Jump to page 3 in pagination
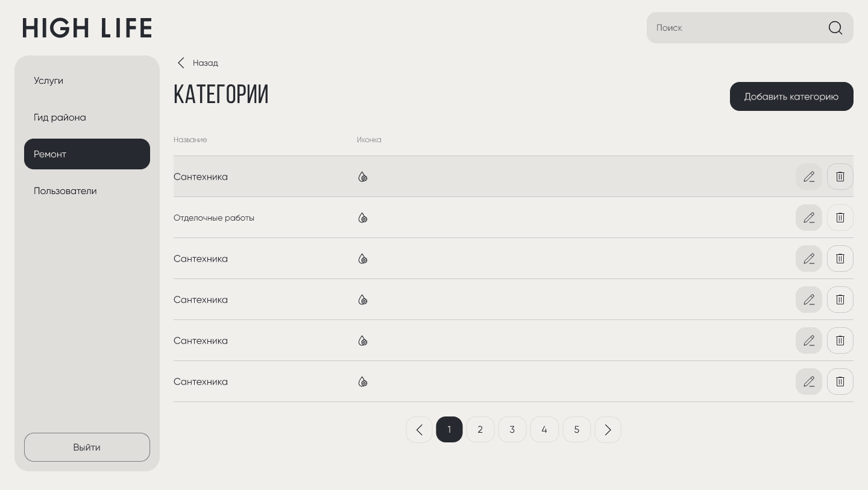 click(x=512, y=430)
